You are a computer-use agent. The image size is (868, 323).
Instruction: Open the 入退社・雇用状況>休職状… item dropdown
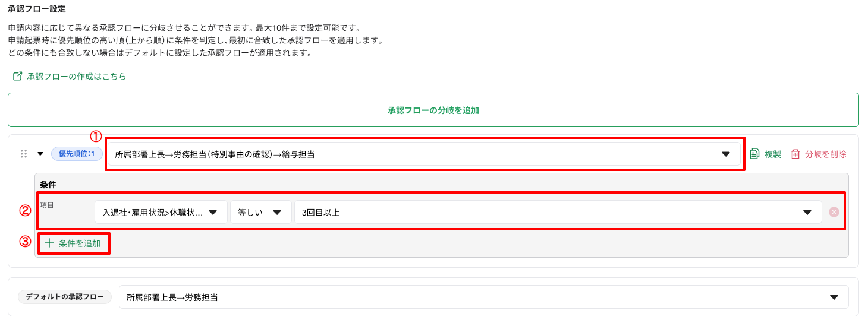point(161,212)
